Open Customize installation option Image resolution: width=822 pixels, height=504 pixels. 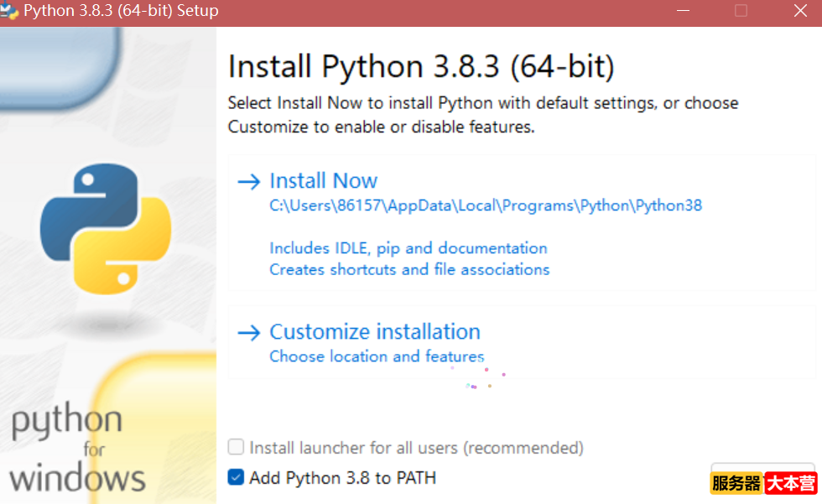point(375,331)
